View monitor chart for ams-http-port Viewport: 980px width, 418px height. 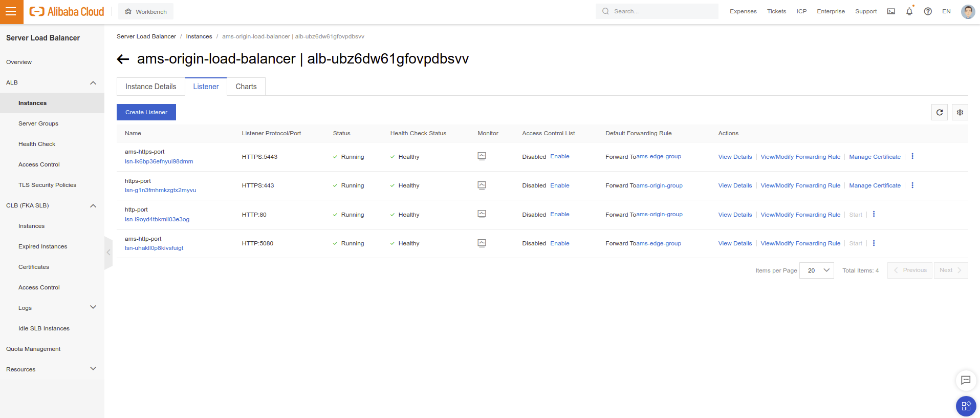tap(482, 243)
